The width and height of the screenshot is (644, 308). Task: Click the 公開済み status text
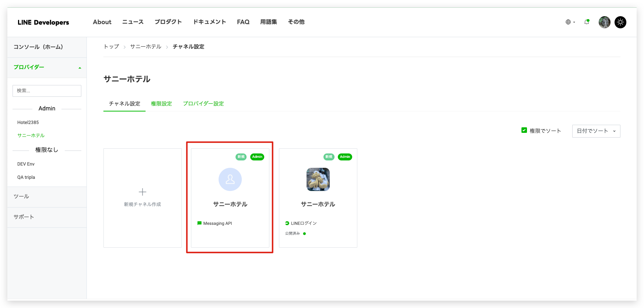(293, 234)
